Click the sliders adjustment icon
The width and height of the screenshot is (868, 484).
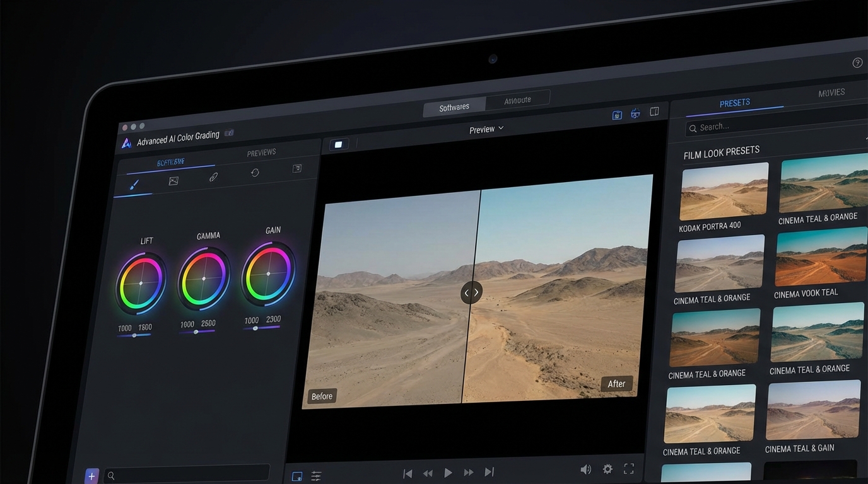pyautogui.click(x=316, y=476)
